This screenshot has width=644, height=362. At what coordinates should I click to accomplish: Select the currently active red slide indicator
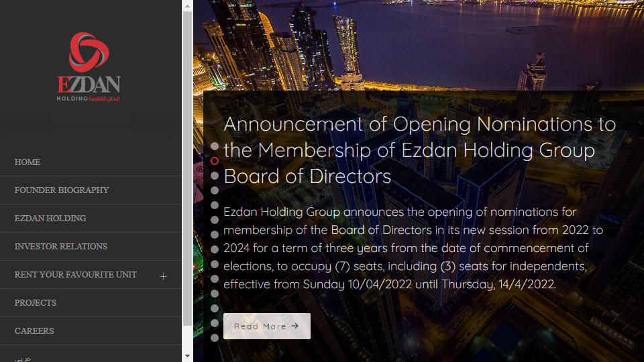pos(215,161)
